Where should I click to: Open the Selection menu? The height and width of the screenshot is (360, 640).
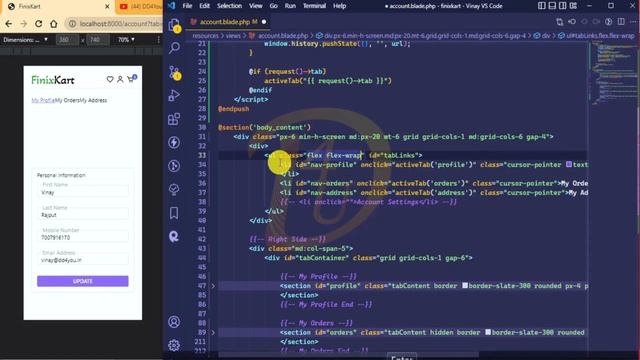click(229, 6)
